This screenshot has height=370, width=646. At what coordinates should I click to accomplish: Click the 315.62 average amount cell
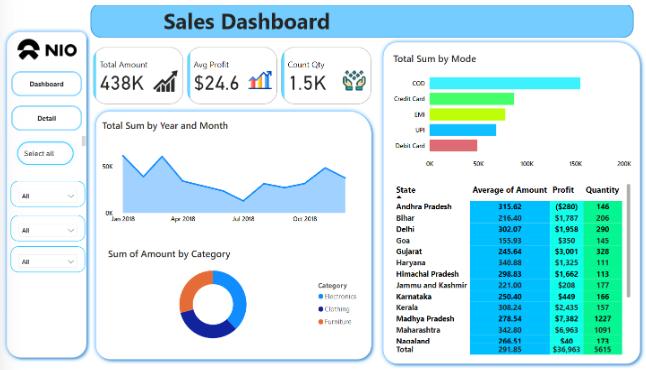point(510,206)
